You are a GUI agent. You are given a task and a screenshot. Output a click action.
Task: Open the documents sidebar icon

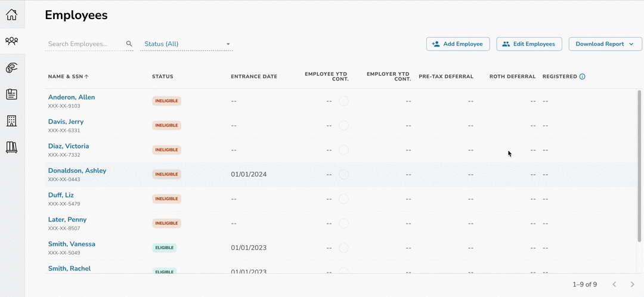[12, 94]
